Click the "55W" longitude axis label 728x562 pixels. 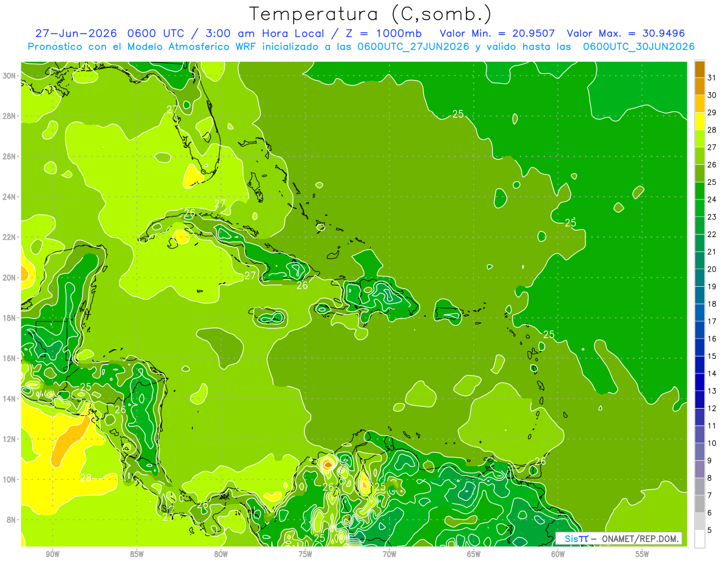pos(642,554)
